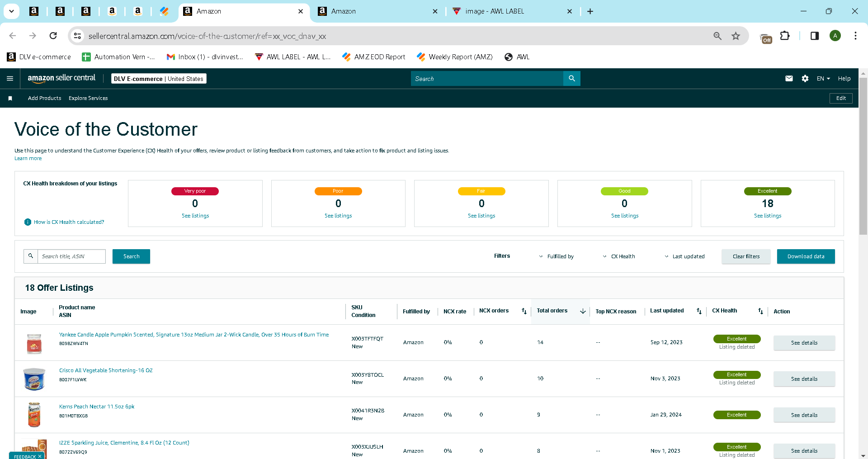Open the Weekly Report (AMZ) bookmark
This screenshot has height=459, width=868.
tap(455, 57)
